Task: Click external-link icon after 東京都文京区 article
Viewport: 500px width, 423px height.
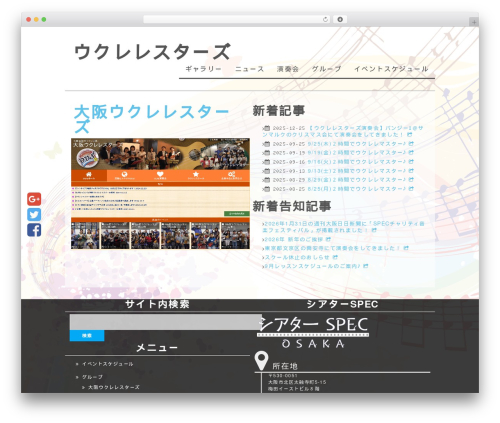Action: (406, 248)
